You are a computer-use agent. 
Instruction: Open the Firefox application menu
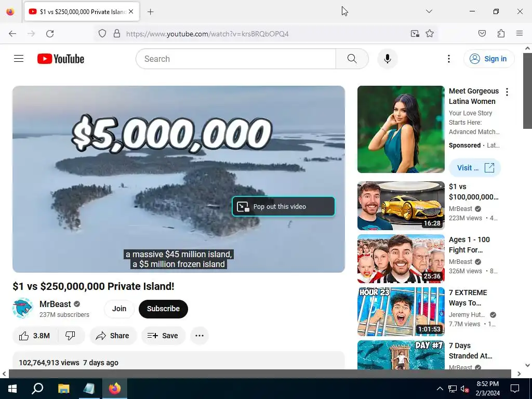coord(520,34)
